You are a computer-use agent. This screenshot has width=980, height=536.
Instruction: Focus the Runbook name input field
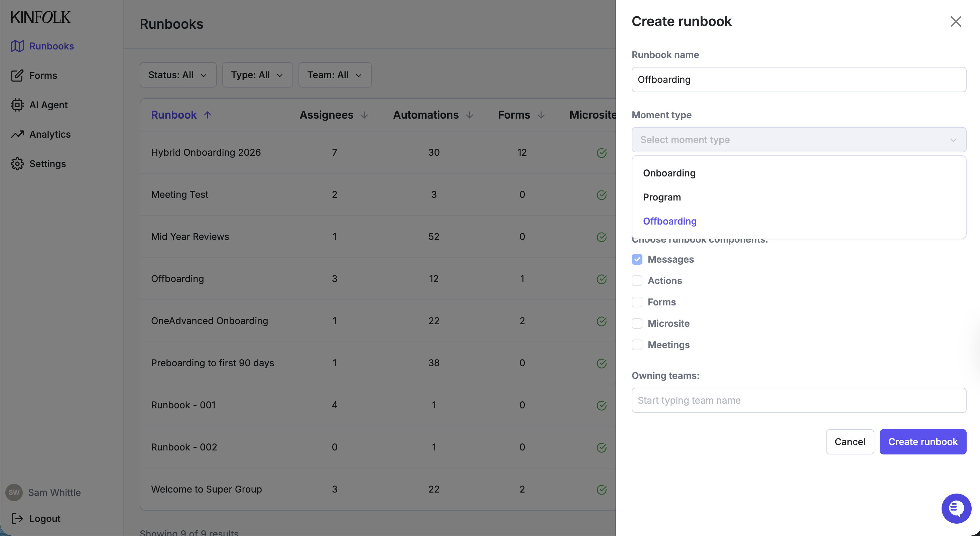coord(799,80)
